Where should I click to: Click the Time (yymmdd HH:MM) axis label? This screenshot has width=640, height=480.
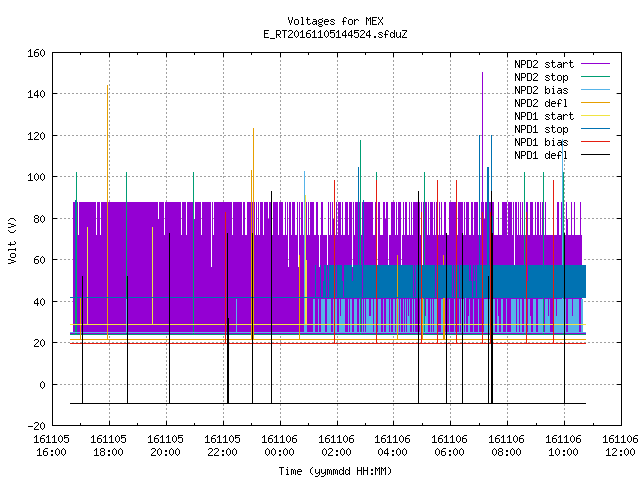click(x=335, y=471)
